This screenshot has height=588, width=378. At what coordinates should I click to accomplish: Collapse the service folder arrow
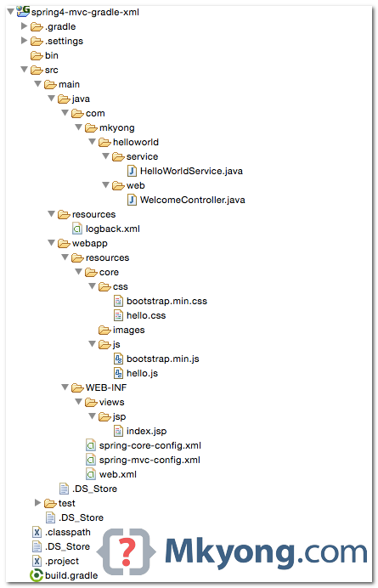[106, 156]
